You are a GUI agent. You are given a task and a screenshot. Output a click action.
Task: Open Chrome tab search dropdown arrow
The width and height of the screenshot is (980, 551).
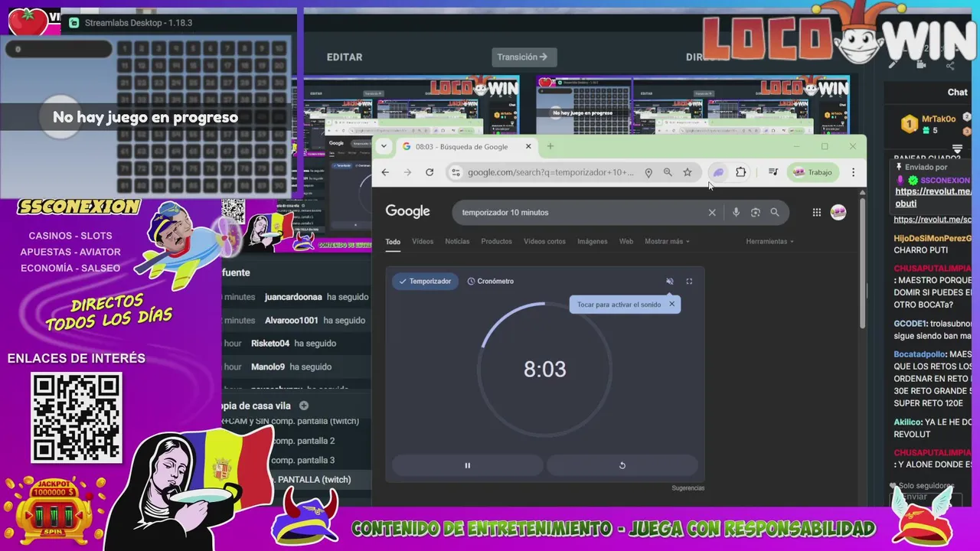point(384,146)
